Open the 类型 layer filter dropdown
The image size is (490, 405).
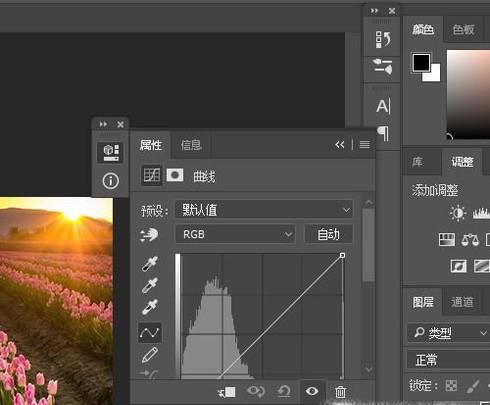[x=448, y=332]
